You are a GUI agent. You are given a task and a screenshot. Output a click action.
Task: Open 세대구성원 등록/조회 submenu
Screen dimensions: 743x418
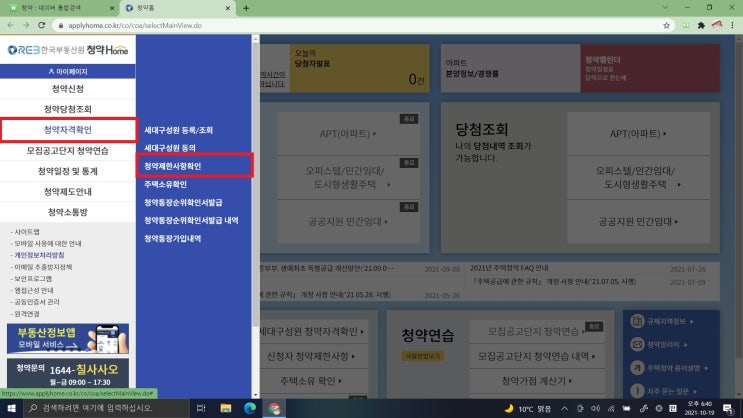tap(178, 130)
